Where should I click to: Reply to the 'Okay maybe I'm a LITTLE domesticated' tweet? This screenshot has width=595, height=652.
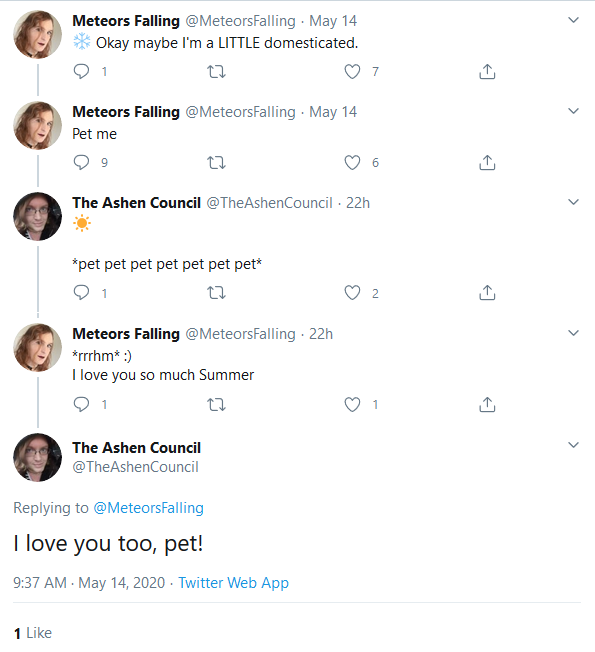click(x=81, y=72)
